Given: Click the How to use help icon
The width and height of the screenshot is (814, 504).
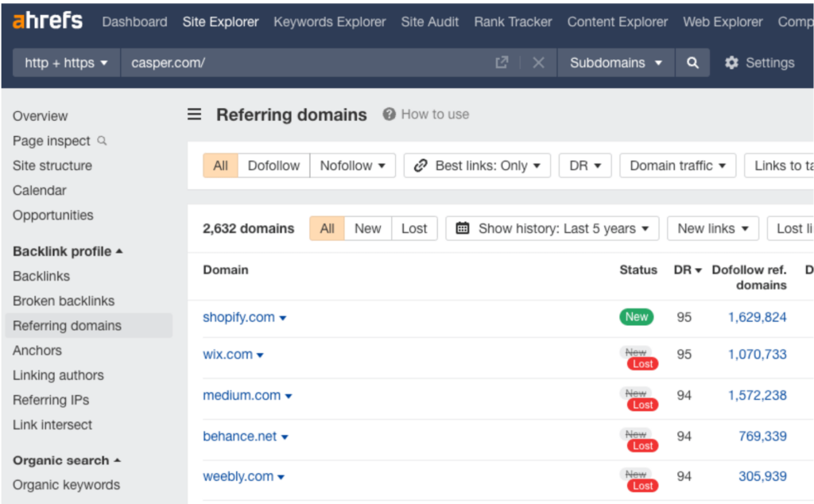Looking at the screenshot, I should click(x=390, y=114).
